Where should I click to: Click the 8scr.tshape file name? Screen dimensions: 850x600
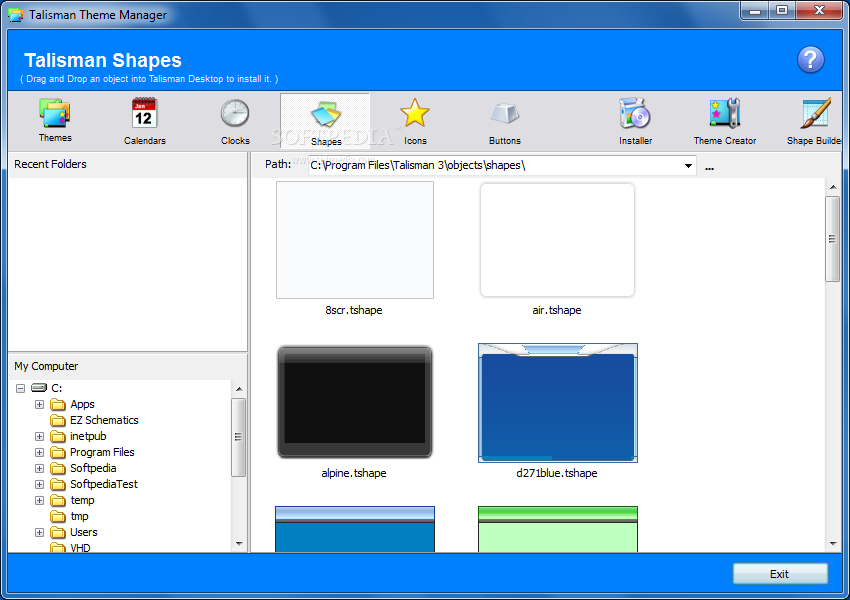tap(354, 310)
